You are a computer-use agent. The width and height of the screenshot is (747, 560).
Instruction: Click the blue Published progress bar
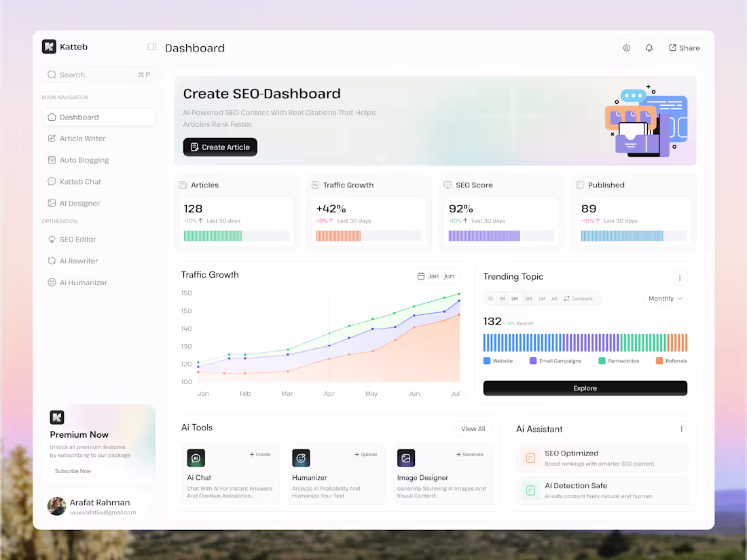click(622, 236)
